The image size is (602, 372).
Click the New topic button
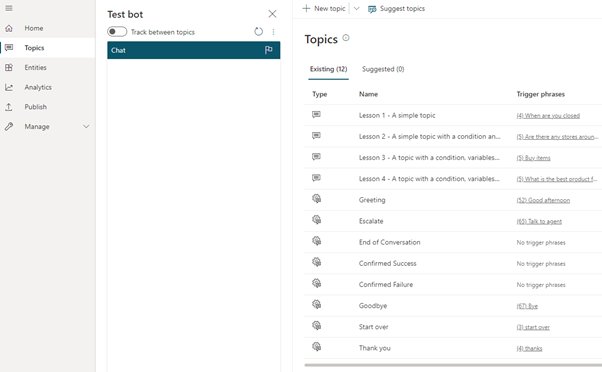(x=324, y=8)
